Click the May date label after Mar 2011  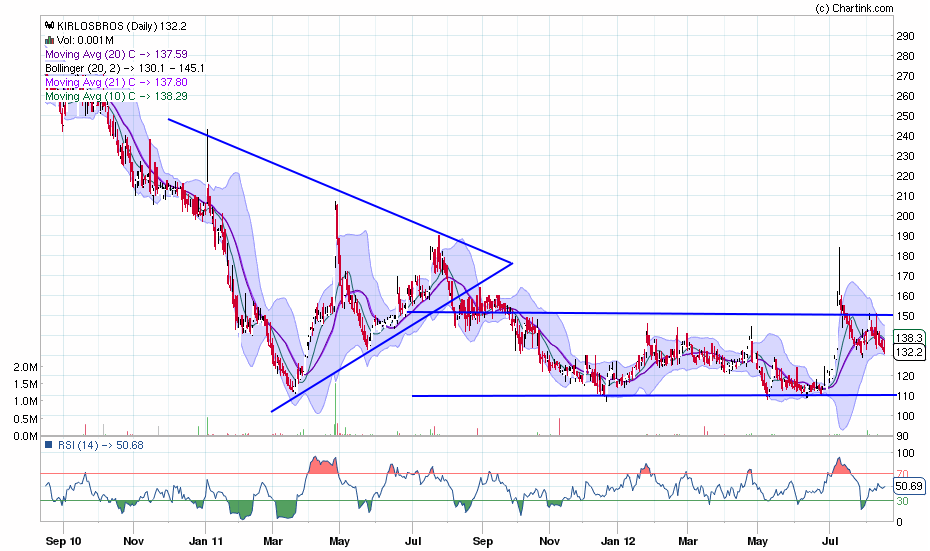pos(339,541)
